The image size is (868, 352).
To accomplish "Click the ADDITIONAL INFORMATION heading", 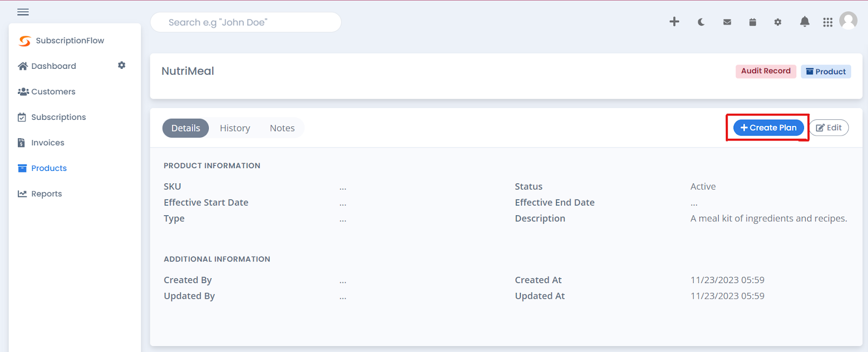I will point(217,259).
